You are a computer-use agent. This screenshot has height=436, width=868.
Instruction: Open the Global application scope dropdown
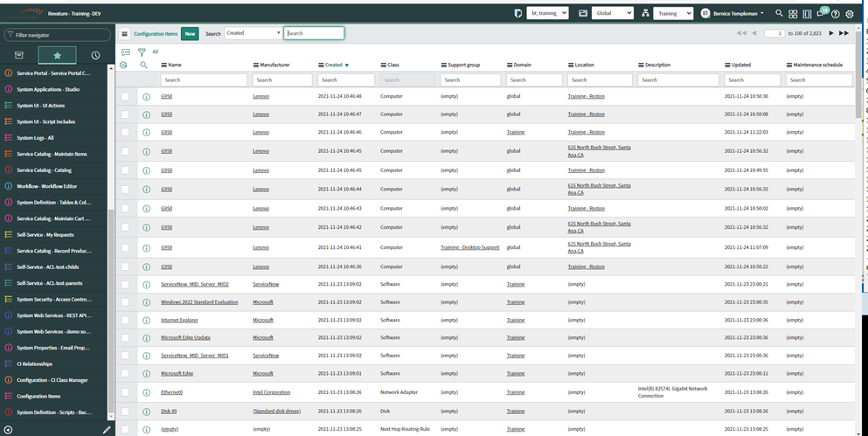point(612,13)
